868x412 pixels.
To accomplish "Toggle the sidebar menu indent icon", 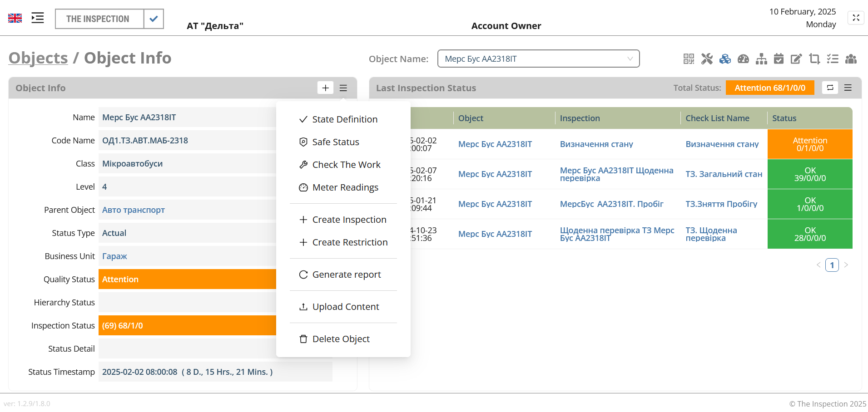I will 38,18.
